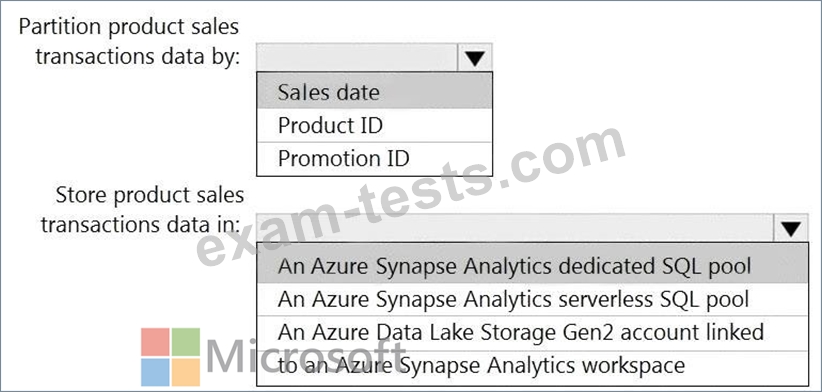Click the 'transactions data by:' label text

coord(137,57)
